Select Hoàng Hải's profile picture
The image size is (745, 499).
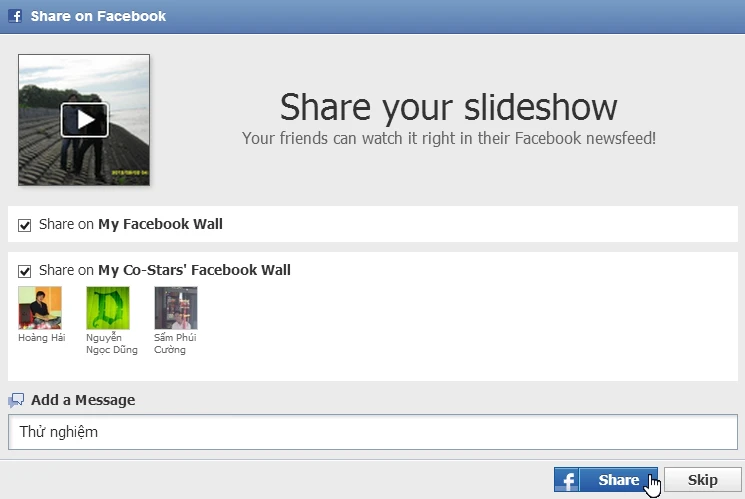point(40,308)
